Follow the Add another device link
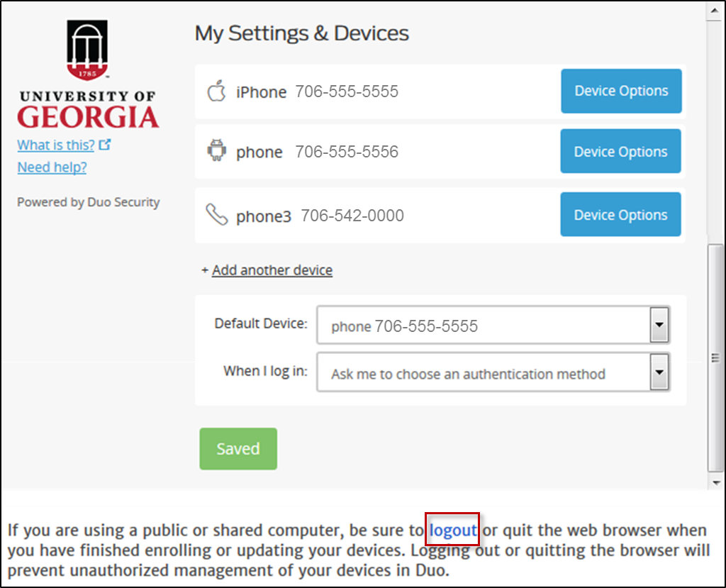 [272, 270]
